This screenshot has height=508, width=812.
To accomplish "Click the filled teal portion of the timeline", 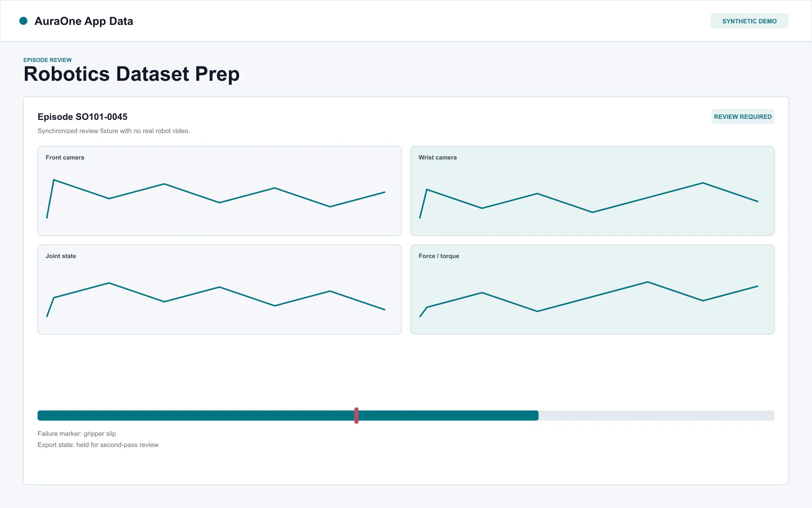I will (288, 416).
